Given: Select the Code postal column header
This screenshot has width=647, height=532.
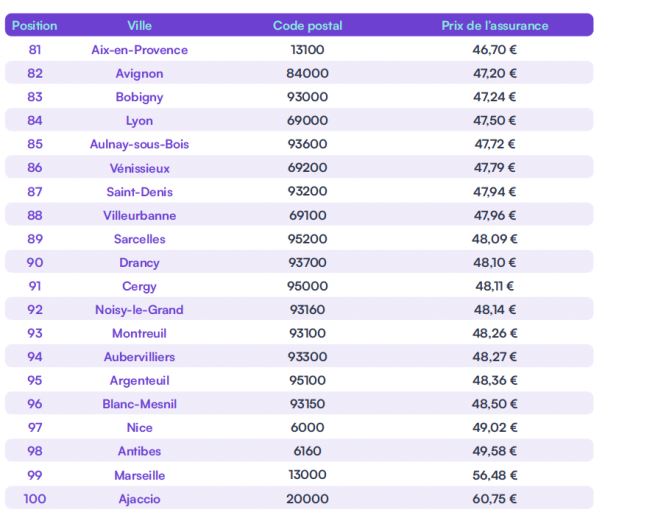Looking at the screenshot, I should click(x=307, y=26).
